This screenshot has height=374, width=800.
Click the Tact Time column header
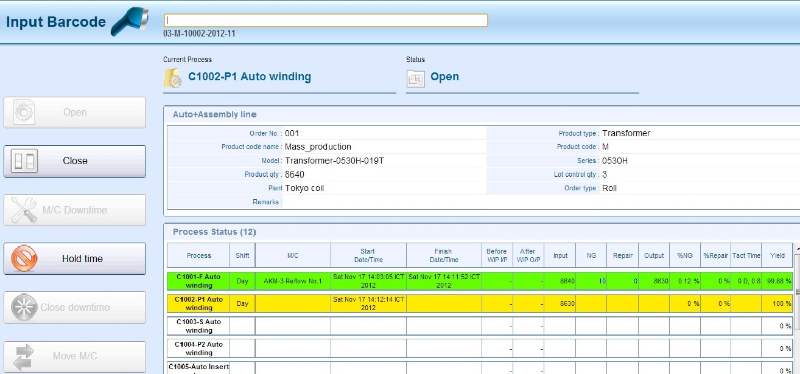[x=746, y=256]
